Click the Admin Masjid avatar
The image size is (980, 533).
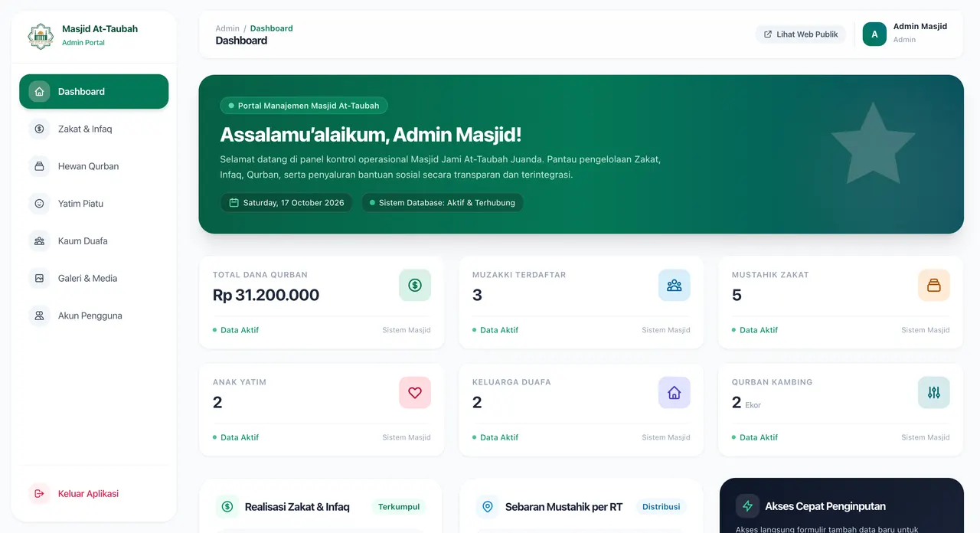[874, 34]
